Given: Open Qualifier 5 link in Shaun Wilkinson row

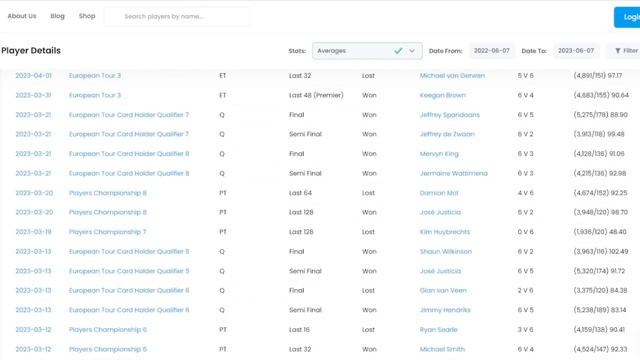Looking at the screenshot, I should [129, 251].
